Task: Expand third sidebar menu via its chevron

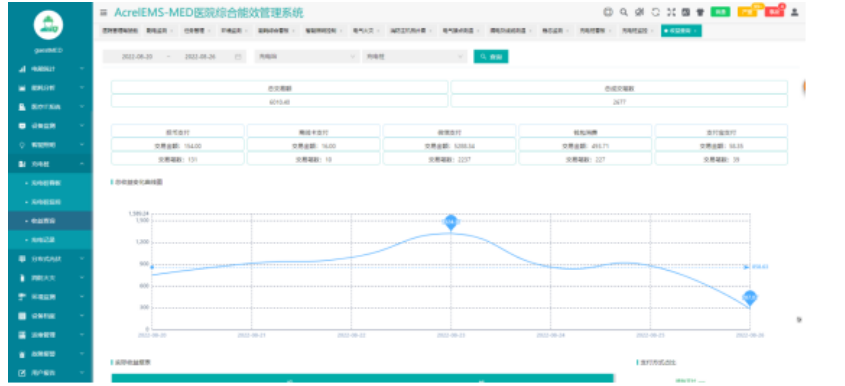Action: click(x=82, y=107)
